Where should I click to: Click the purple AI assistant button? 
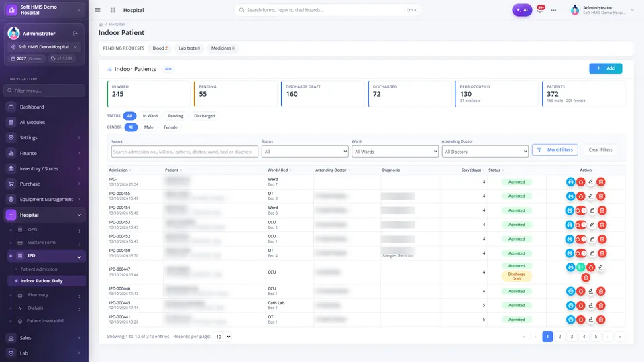pyautogui.click(x=522, y=10)
